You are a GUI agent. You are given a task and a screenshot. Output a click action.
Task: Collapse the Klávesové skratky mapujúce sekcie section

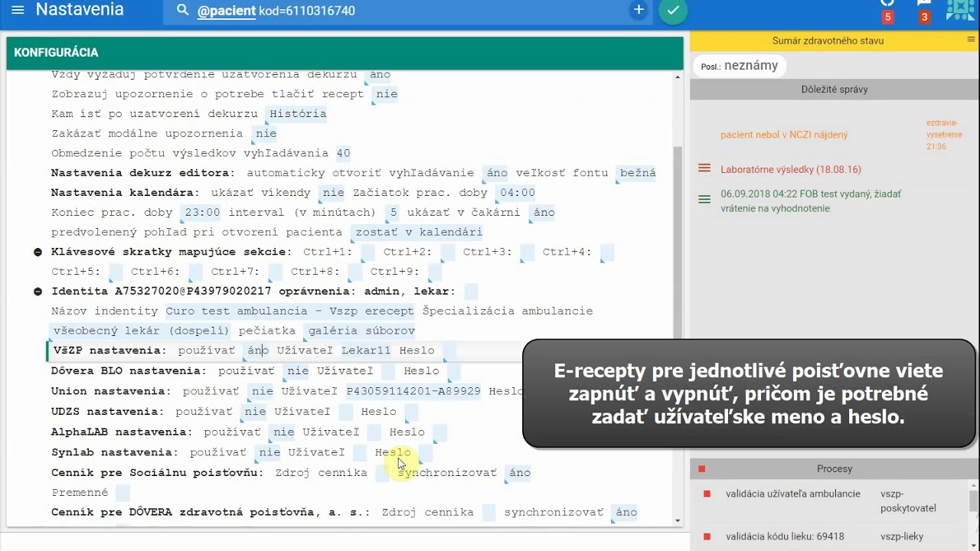click(x=38, y=252)
